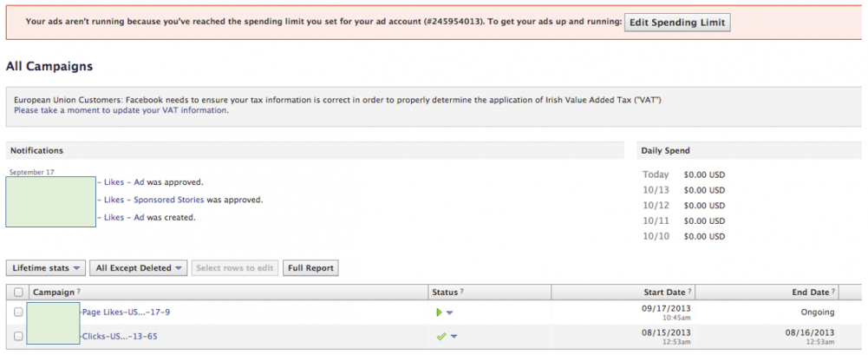Click the Edit Spending Limit button
The width and height of the screenshot is (868, 355).
click(x=677, y=22)
